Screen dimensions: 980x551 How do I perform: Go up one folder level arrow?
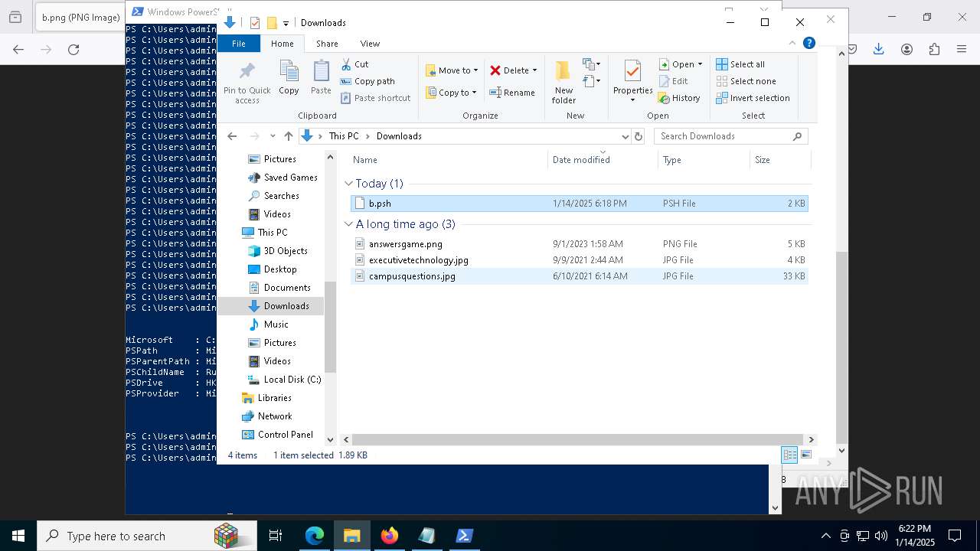tap(288, 136)
